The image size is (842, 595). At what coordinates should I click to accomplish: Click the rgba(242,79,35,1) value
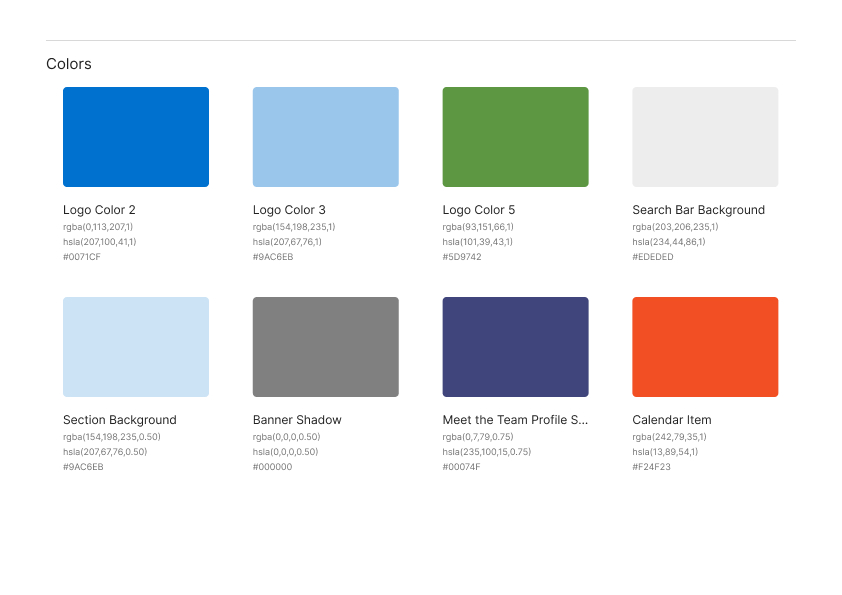(669, 437)
